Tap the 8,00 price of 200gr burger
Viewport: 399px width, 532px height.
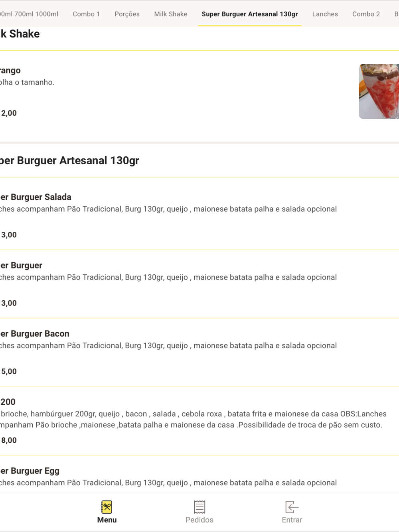pyautogui.click(x=9, y=440)
